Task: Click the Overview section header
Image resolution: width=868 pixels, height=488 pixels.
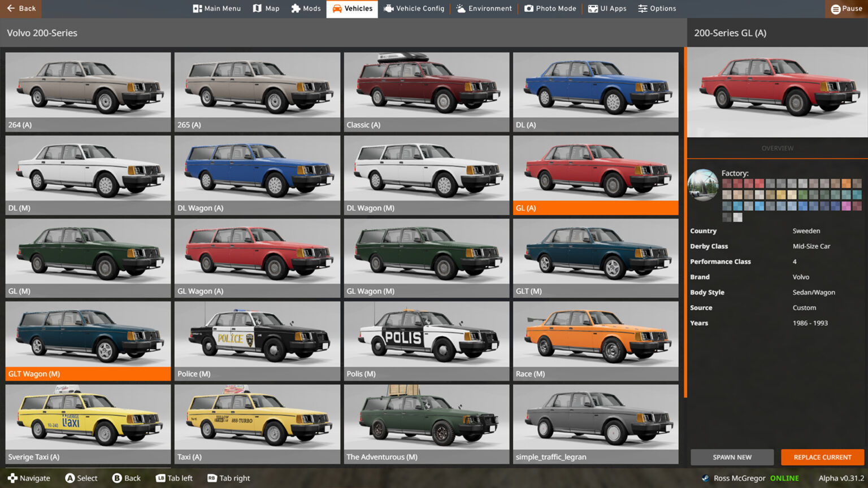Action: [777, 148]
